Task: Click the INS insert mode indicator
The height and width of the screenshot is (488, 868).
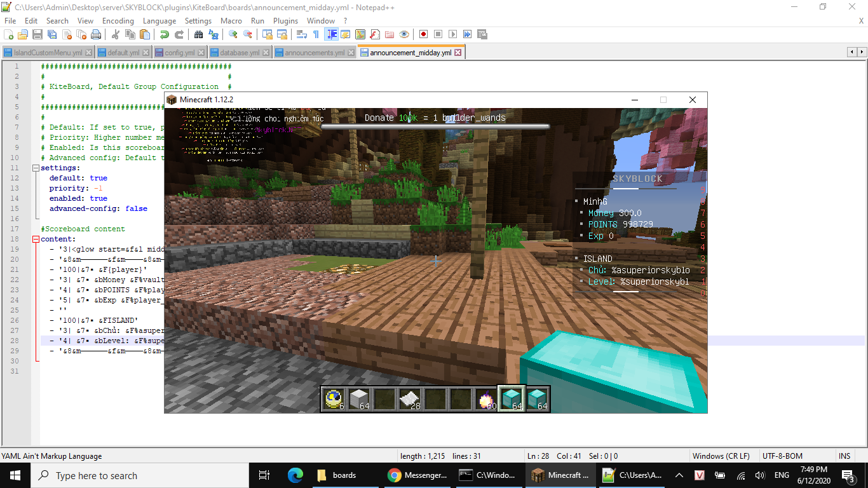Action: click(x=844, y=456)
